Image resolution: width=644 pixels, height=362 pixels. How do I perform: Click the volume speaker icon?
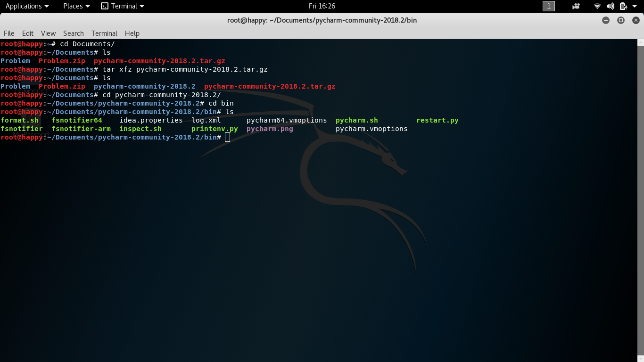tap(611, 6)
